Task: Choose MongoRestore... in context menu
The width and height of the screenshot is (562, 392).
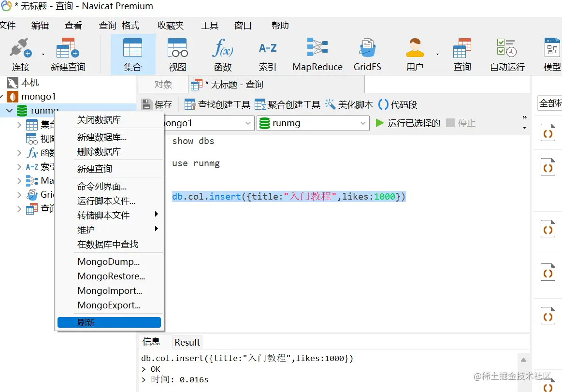Action: (110, 276)
